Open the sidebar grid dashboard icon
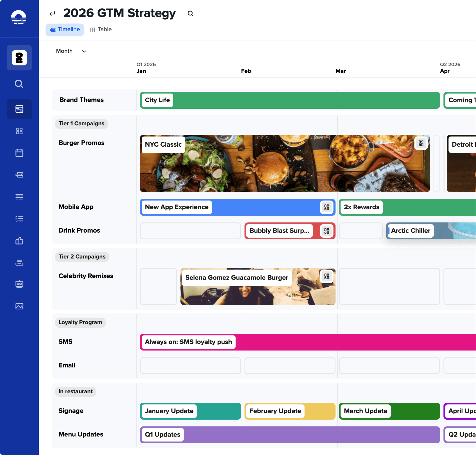 point(19,131)
